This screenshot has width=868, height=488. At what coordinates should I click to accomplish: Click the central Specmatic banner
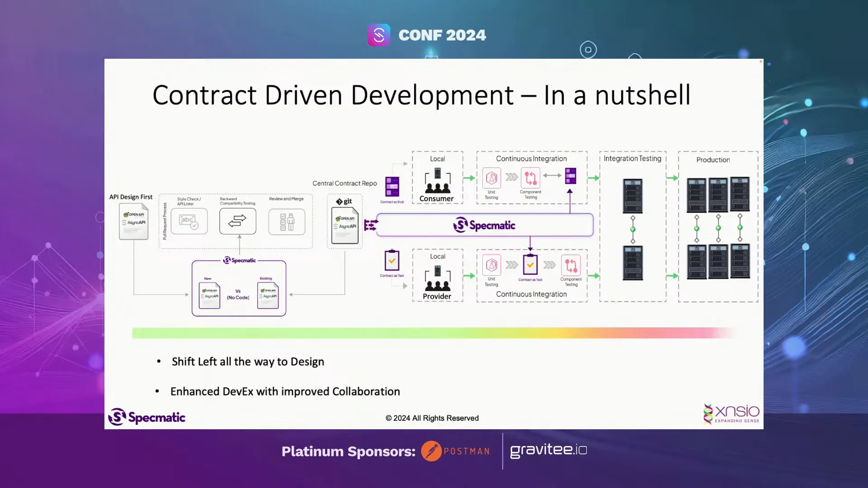tap(485, 225)
